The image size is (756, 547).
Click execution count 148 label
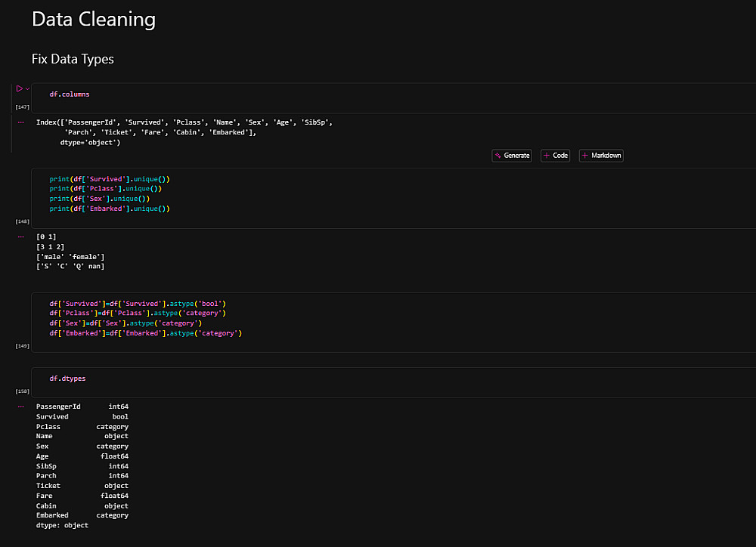click(22, 221)
